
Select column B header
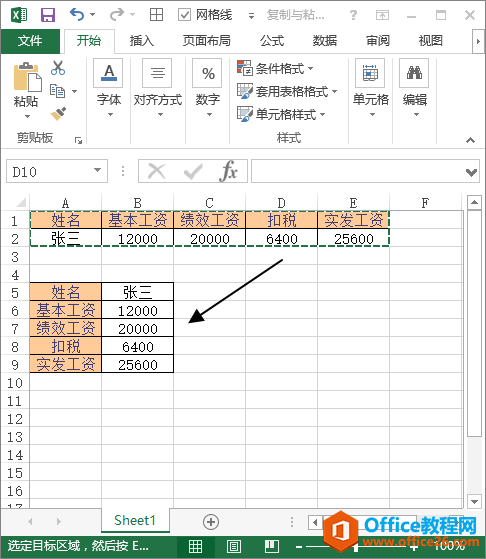138,203
